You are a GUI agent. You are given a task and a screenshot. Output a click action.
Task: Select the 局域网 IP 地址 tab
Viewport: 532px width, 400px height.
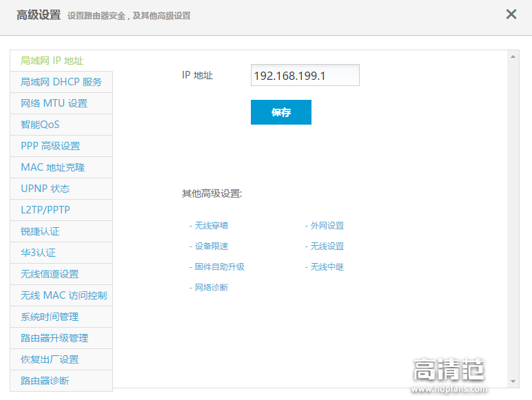point(61,61)
